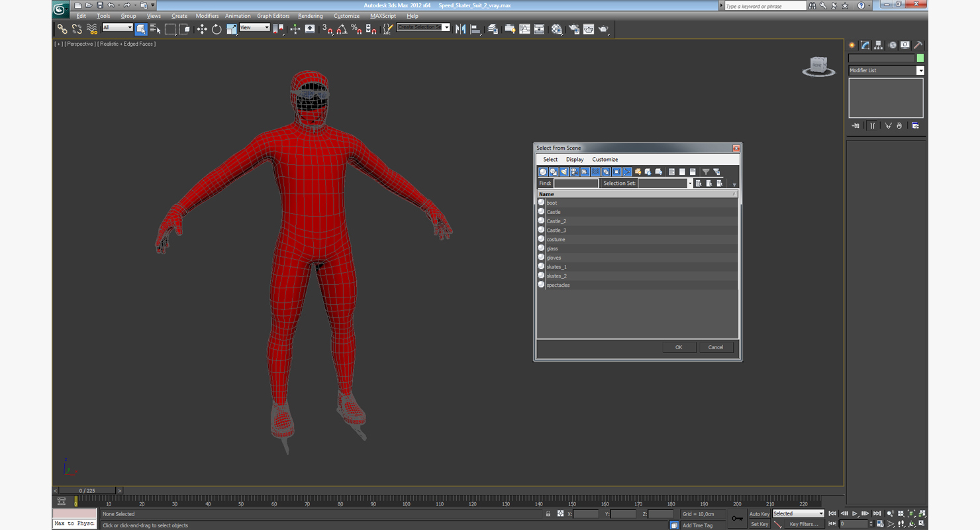This screenshot has width=980, height=530.
Task: Open the Display menu in Select From Scene
Action: click(x=574, y=160)
